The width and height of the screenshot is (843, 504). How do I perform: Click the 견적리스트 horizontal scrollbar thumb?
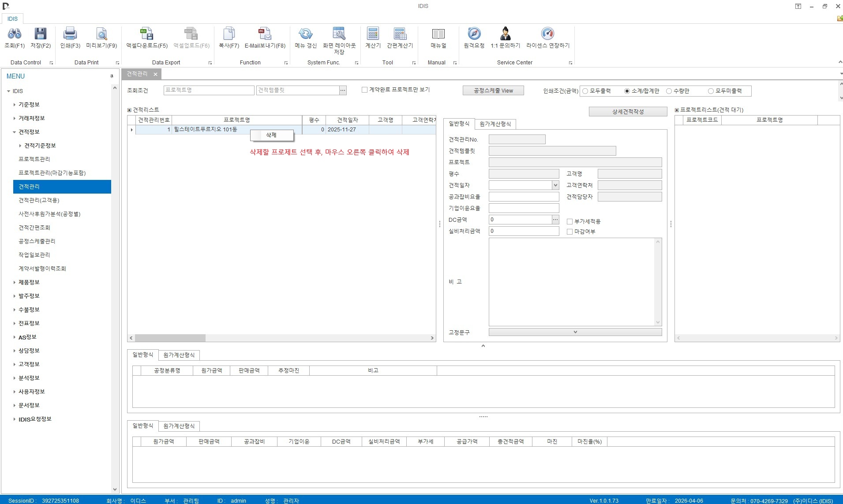click(170, 338)
